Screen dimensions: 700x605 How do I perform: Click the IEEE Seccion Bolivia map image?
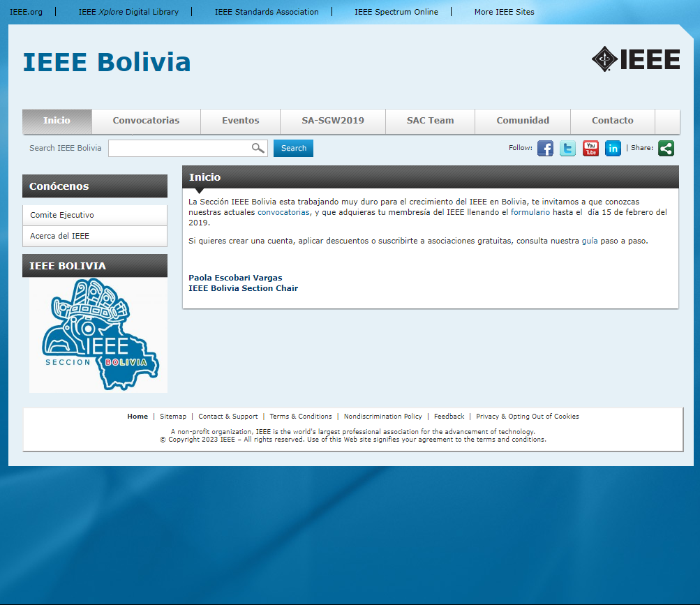pos(98,334)
